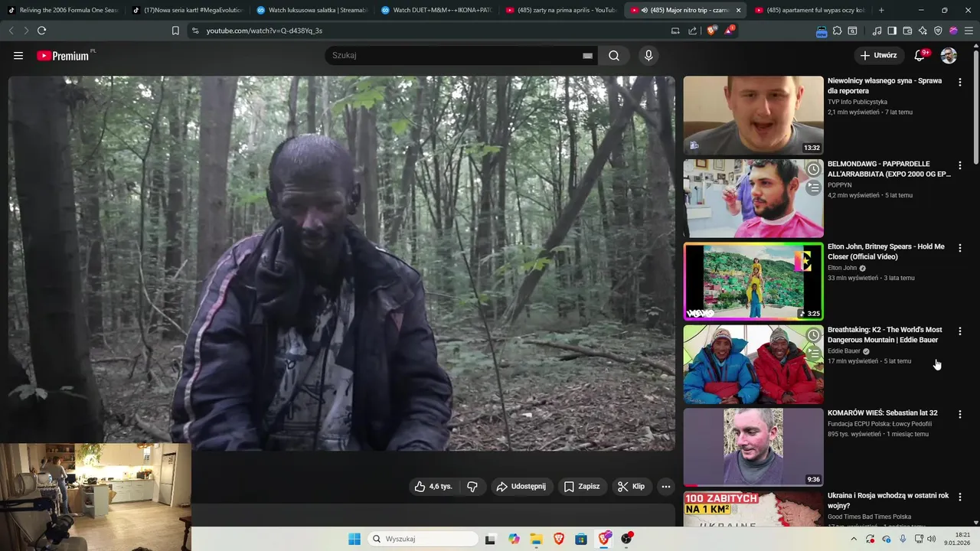
Task: Dislike the video with thumbs down
Action: (x=472, y=487)
